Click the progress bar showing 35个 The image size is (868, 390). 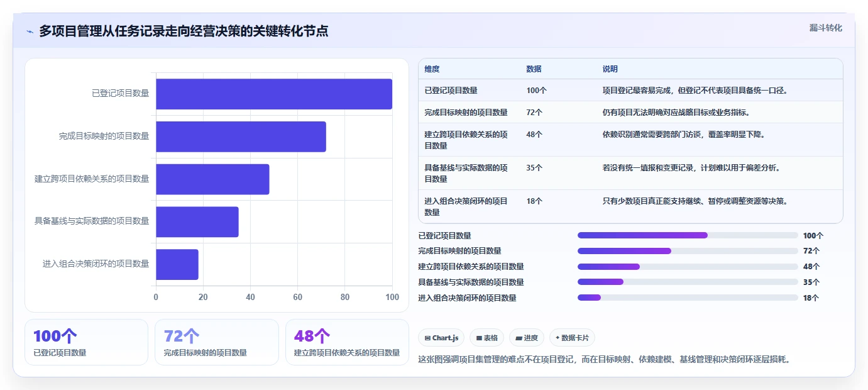688,282
